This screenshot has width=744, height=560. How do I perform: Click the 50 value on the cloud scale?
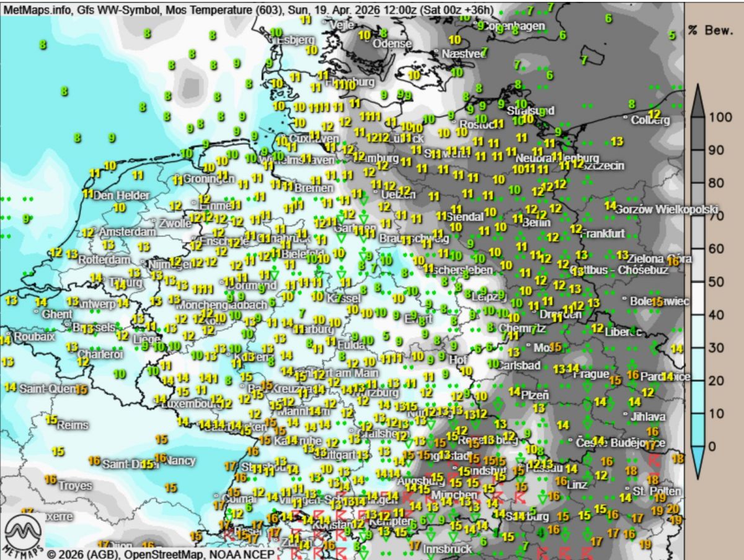(716, 282)
